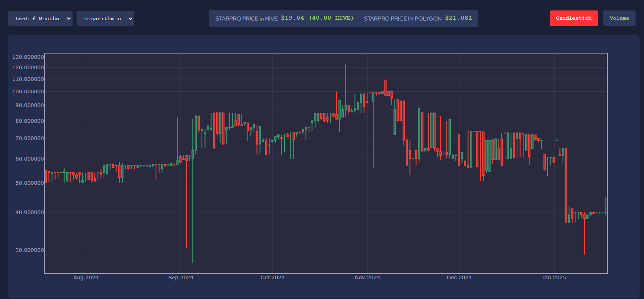644x299 pixels.
Task: Click the 60.000000 y-axis label
Action: tap(29, 159)
